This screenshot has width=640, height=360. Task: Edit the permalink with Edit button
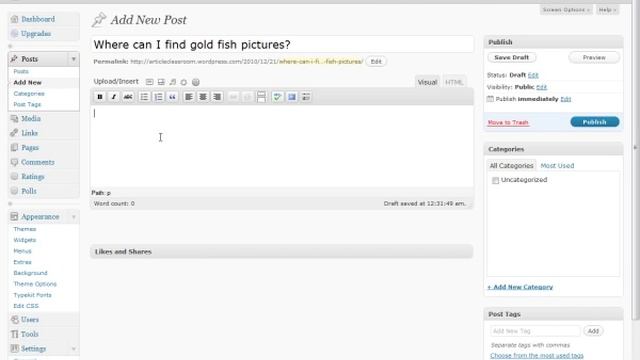pos(376,62)
